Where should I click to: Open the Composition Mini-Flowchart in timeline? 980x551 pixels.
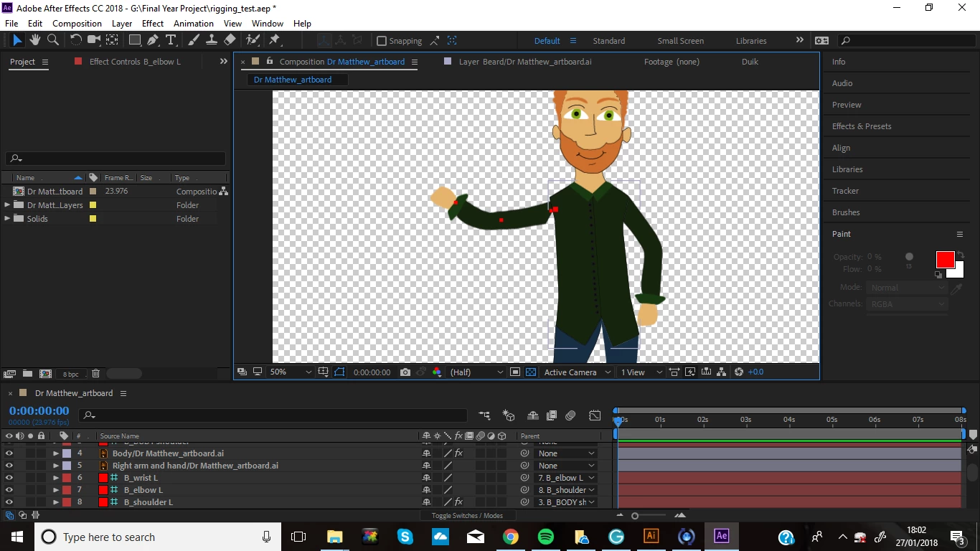point(485,415)
